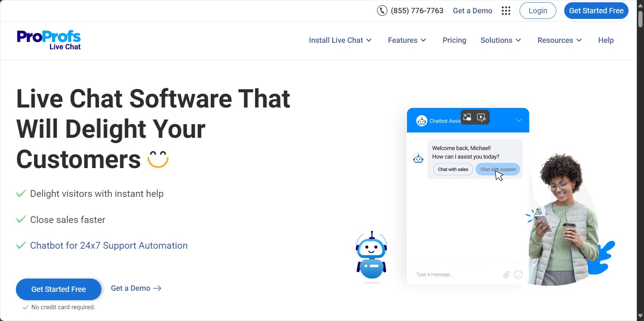Click the scrollbar down arrow

point(640,316)
